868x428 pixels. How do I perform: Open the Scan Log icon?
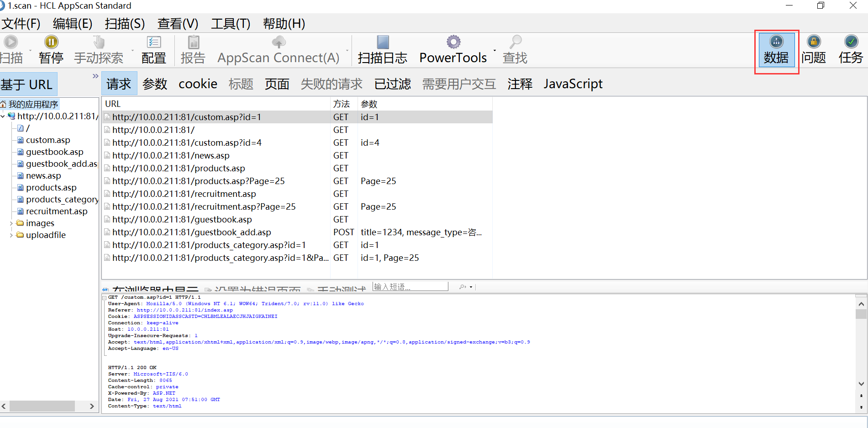[383, 42]
